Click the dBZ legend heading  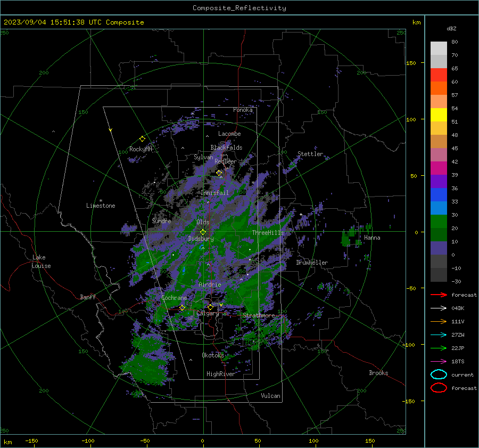pyautogui.click(x=451, y=28)
